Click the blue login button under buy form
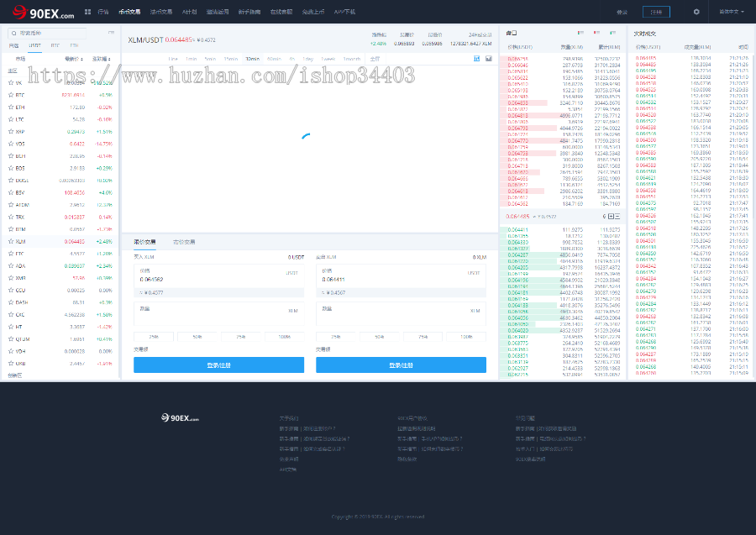This screenshot has width=756, height=535. pyautogui.click(x=218, y=365)
